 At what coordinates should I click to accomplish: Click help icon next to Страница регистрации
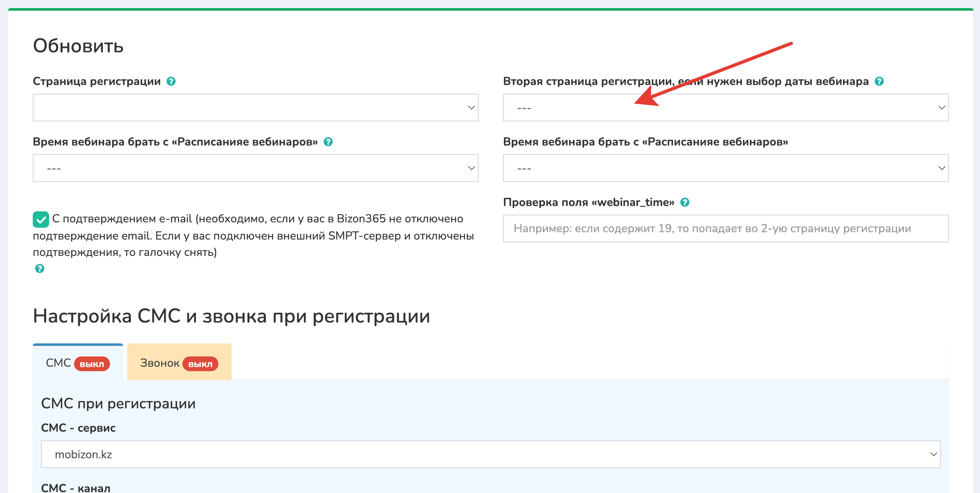click(171, 81)
